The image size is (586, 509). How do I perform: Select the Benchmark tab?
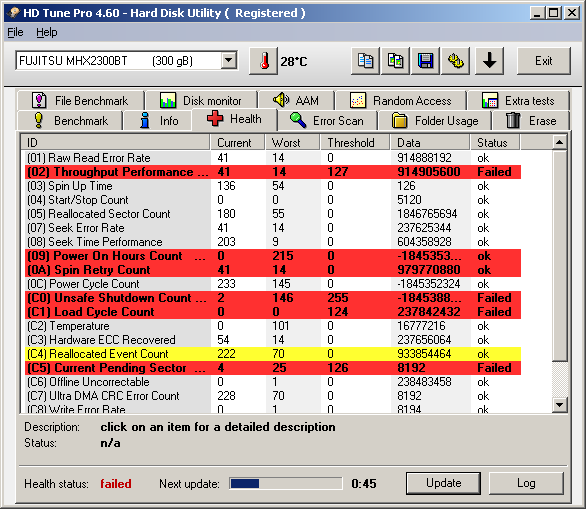pos(70,121)
